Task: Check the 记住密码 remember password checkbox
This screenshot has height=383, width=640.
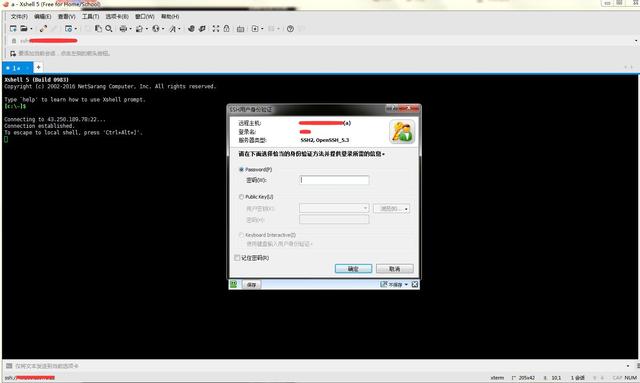Action: click(x=237, y=258)
